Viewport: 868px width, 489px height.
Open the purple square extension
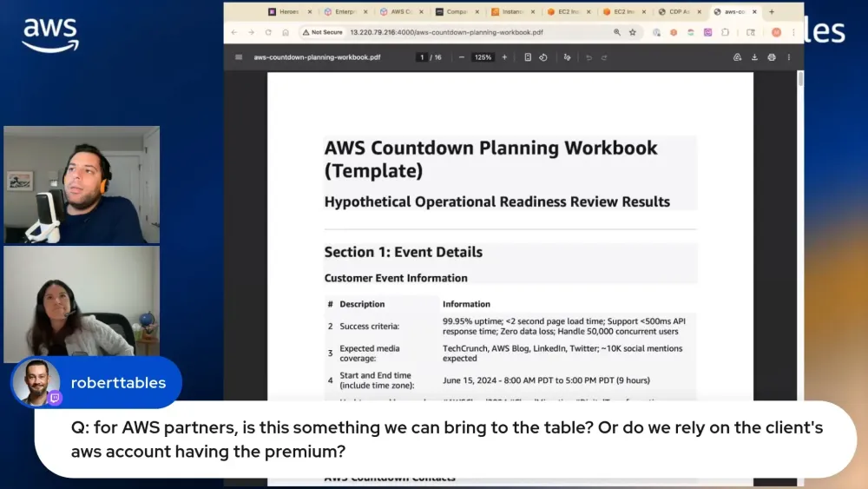coord(707,32)
